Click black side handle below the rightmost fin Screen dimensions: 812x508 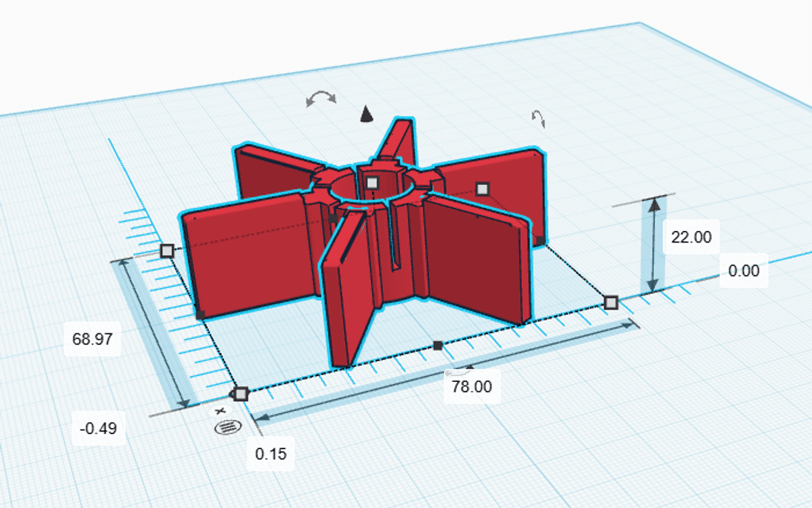541,240
